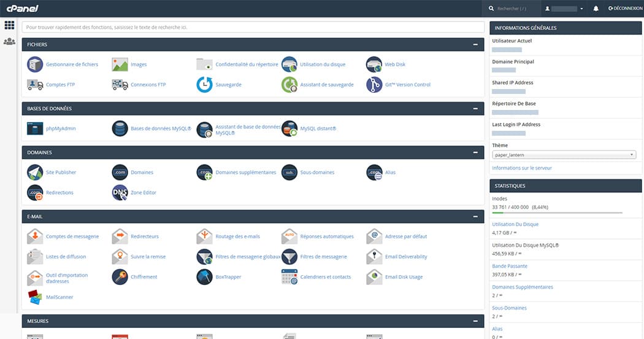Open the Alias link in Domaines
The height and width of the screenshot is (339, 644).
pos(390,173)
